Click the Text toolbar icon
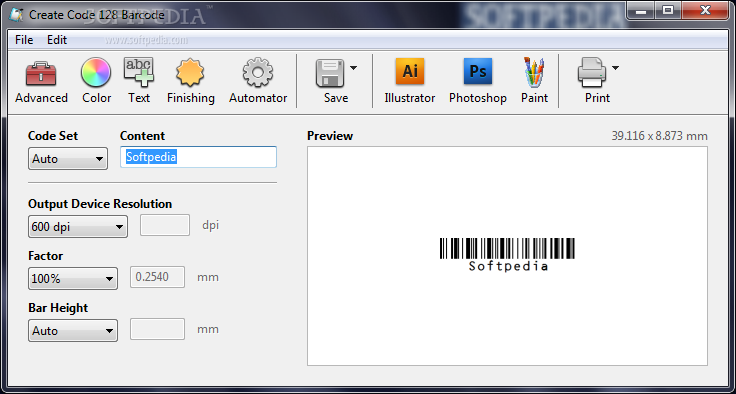This screenshot has height=394, width=736. tap(139, 81)
